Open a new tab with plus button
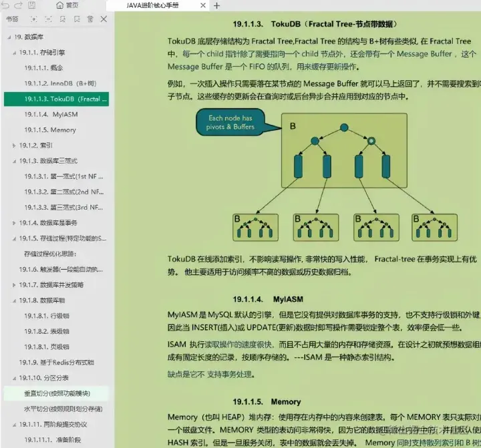The image size is (481, 448). [x=216, y=5]
